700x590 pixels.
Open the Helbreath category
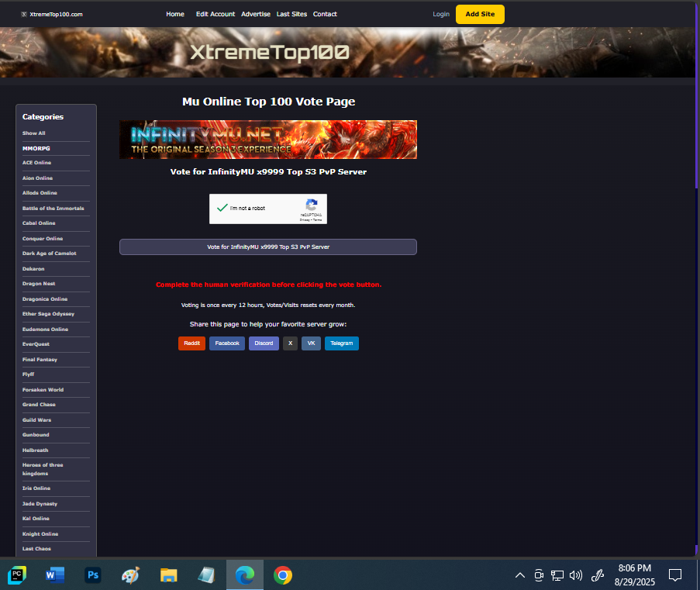coord(35,450)
